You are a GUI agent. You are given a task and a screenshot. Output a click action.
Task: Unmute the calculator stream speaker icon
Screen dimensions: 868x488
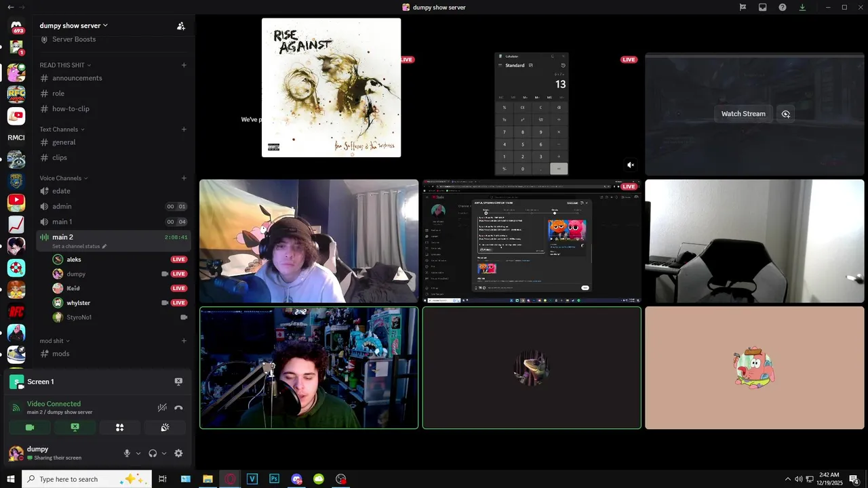(631, 165)
